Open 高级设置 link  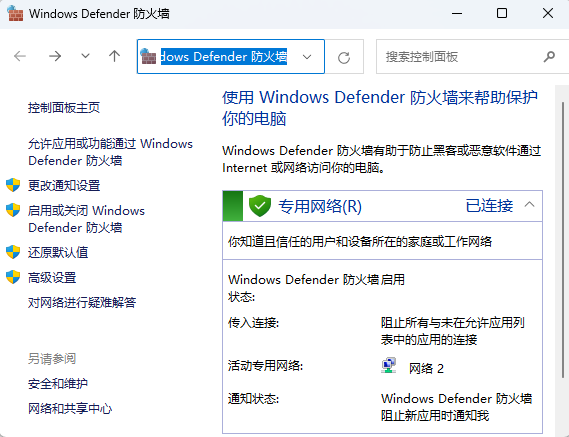52,278
